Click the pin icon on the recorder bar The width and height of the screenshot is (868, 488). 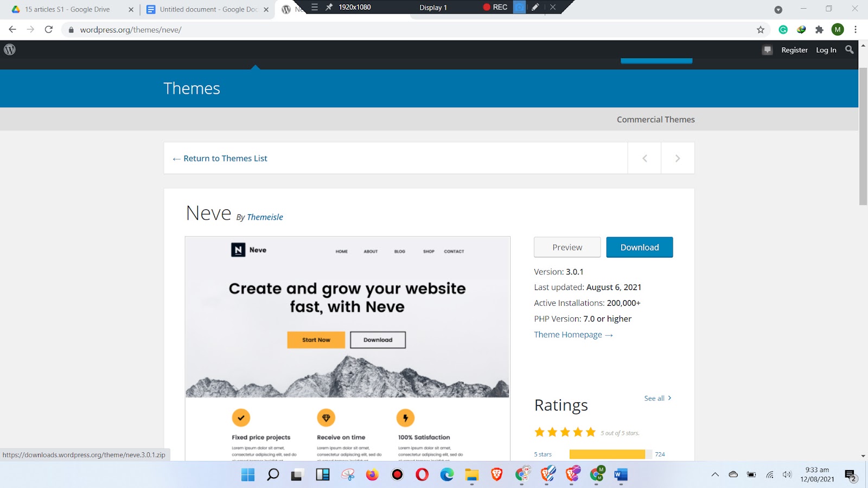329,7
